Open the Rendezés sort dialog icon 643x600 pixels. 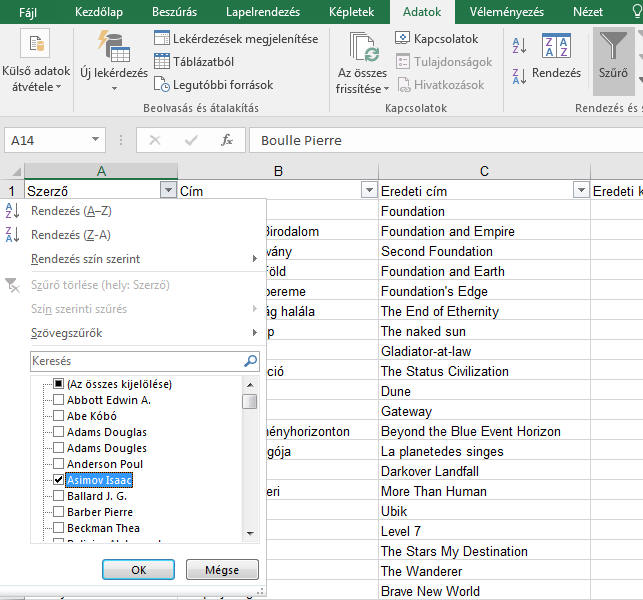556,47
